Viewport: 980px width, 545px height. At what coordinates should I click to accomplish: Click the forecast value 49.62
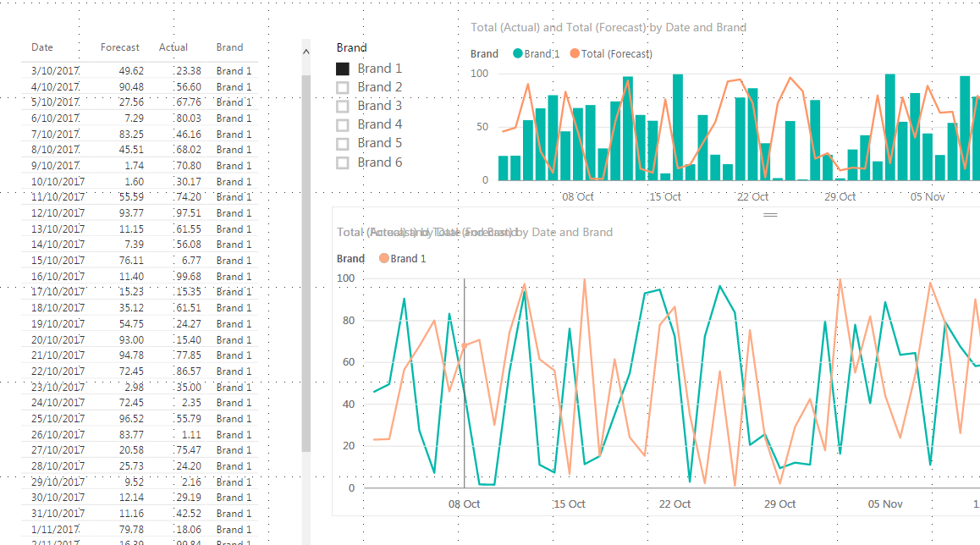(x=131, y=71)
